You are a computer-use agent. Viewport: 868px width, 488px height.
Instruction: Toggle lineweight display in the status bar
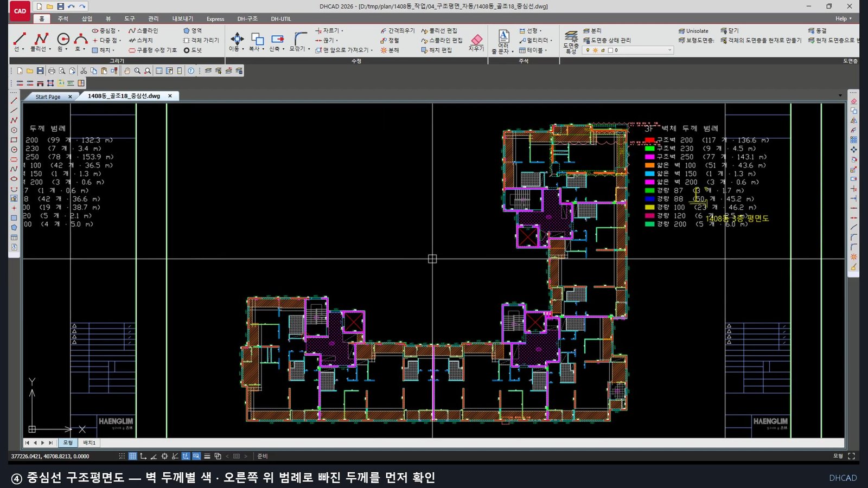point(207,456)
